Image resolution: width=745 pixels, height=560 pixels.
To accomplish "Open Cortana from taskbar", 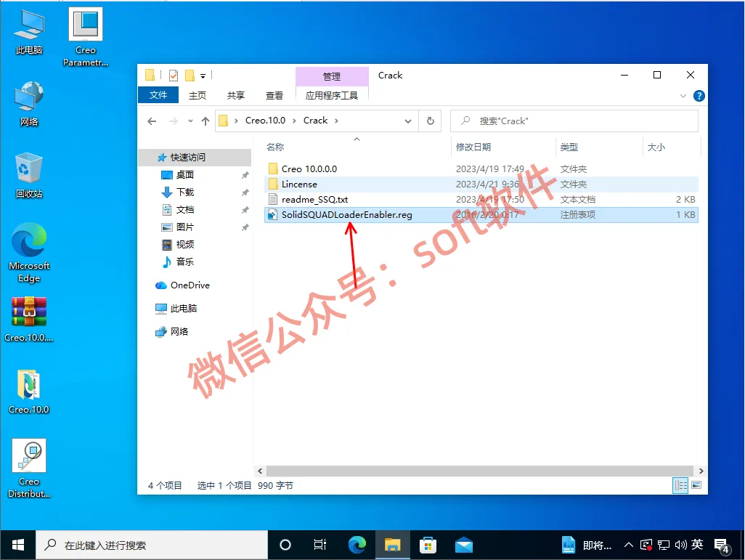I will coord(285,545).
